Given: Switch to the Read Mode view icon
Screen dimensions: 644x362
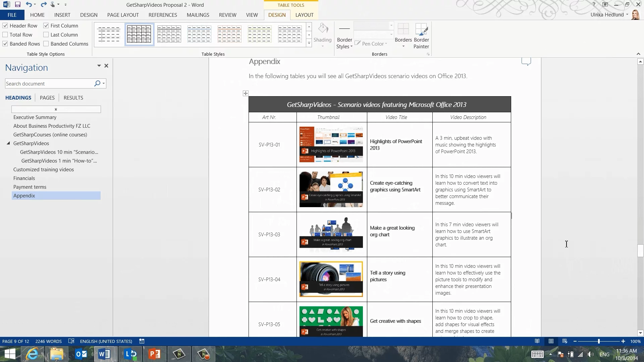Looking at the screenshot, I should [x=537, y=341].
